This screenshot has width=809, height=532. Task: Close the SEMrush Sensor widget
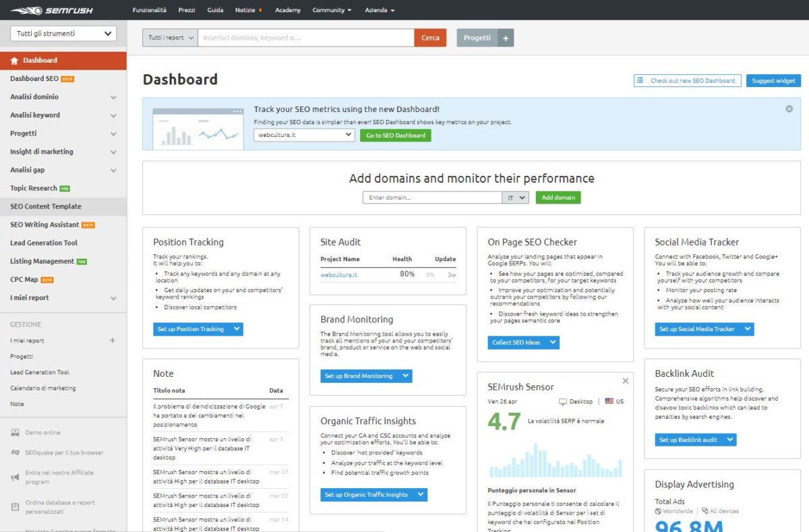625,381
